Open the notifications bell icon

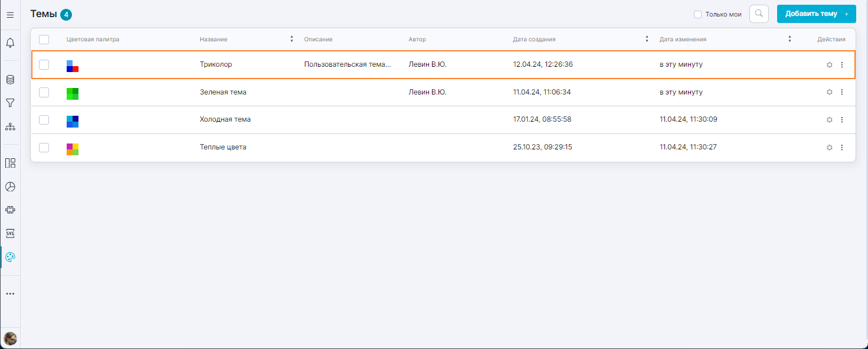[x=10, y=43]
